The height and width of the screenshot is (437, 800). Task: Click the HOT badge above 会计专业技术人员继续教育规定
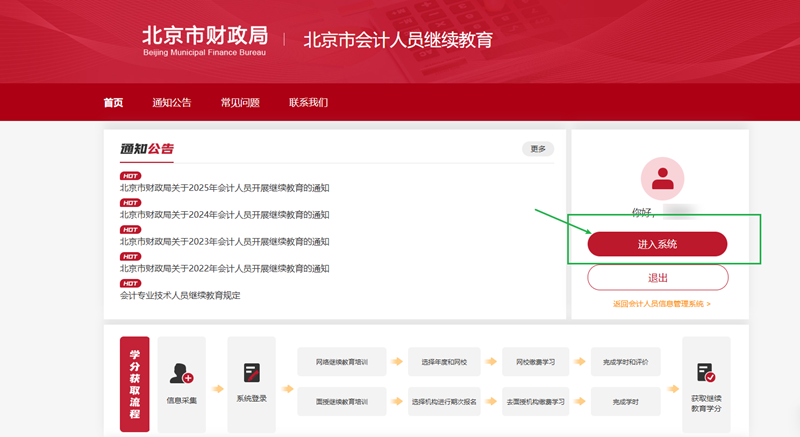point(131,284)
